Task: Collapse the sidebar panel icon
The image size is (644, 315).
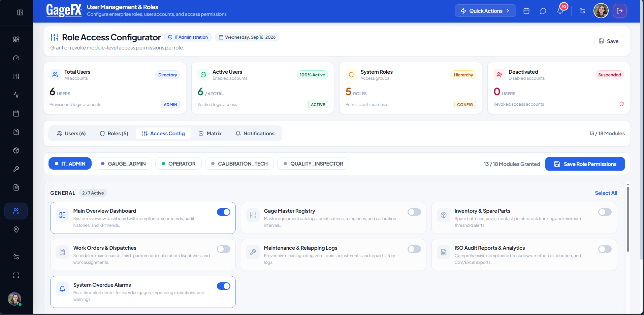Action: point(20,12)
